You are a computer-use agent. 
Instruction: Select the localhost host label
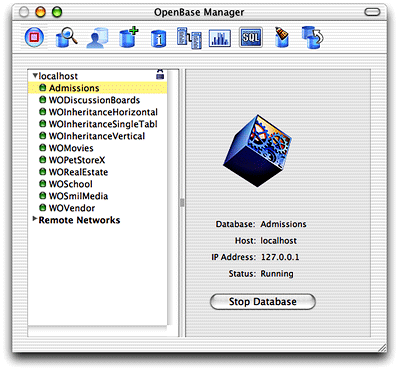pyautogui.click(x=58, y=76)
